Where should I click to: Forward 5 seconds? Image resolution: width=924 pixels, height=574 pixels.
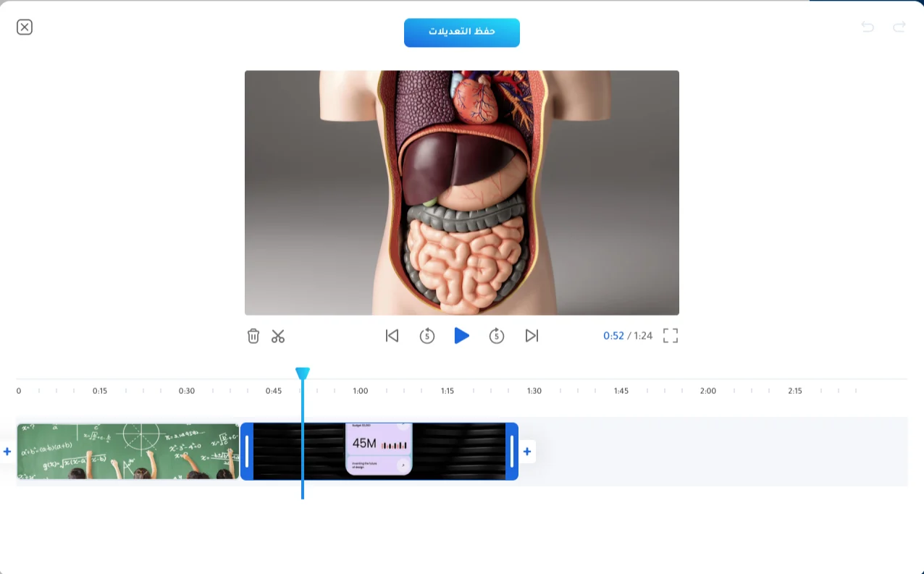[x=497, y=336]
